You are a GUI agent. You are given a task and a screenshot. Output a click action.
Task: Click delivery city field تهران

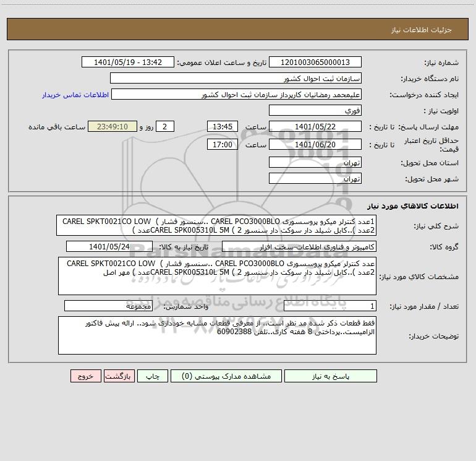click(x=315, y=178)
